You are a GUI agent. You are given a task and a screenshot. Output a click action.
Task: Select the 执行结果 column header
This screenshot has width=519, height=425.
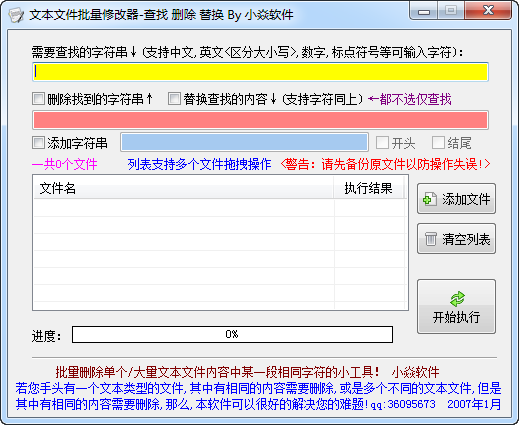click(x=369, y=188)
